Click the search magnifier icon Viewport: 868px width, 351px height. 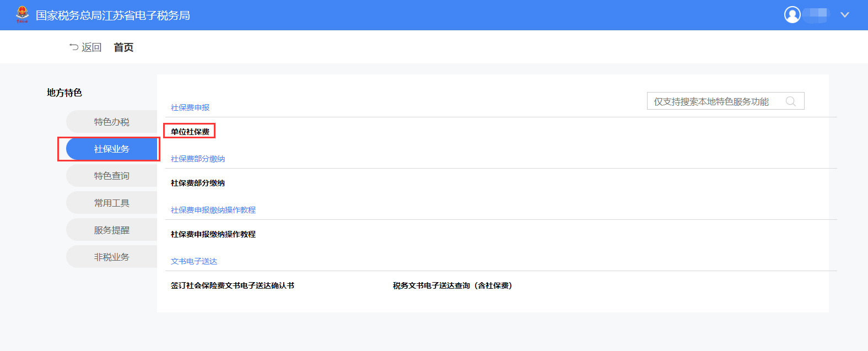(790, 101)
